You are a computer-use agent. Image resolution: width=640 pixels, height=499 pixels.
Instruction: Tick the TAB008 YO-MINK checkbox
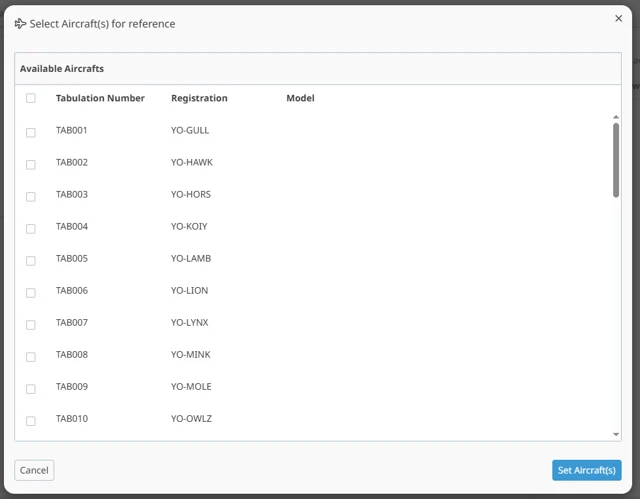point(31,356)
